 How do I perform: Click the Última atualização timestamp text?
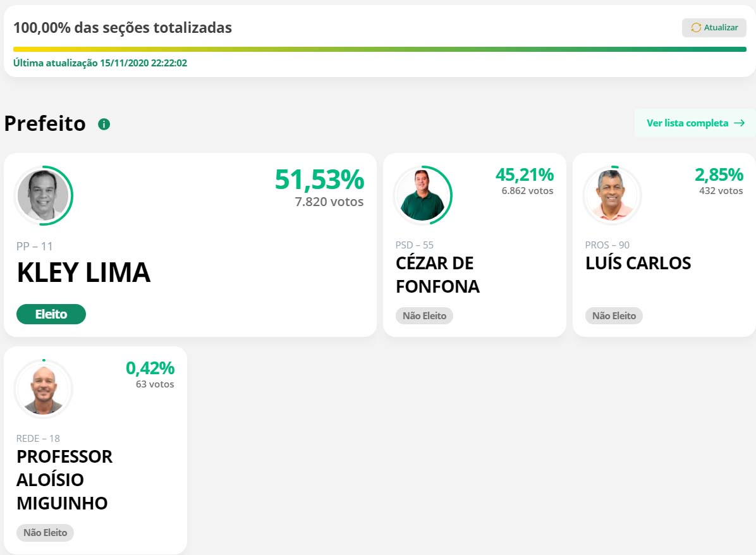pos(100,63)
